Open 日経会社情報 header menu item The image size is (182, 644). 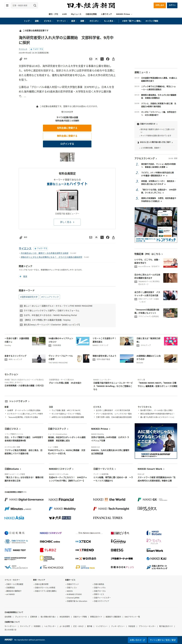tap(91, 14)
